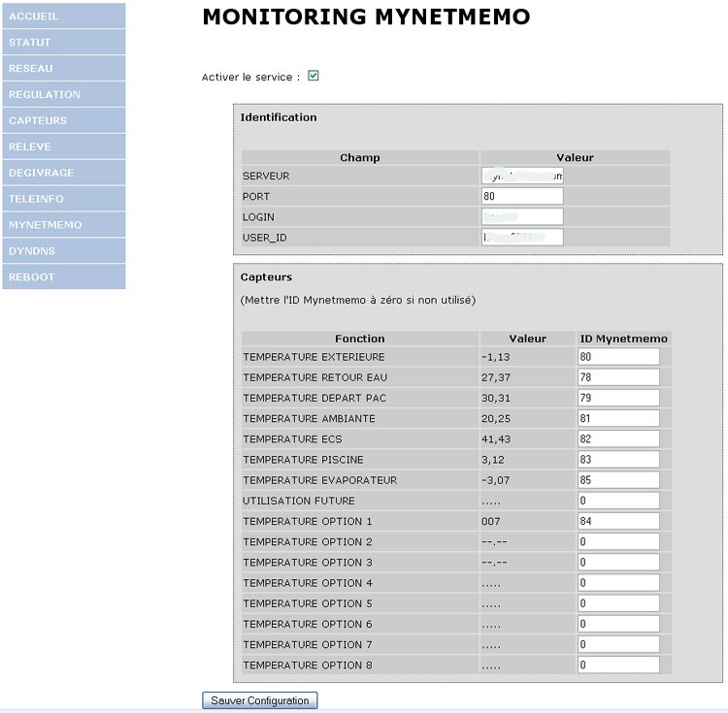
Task: Click the TEMPERATURE EXTERIEURE row label
Action: 314,357
